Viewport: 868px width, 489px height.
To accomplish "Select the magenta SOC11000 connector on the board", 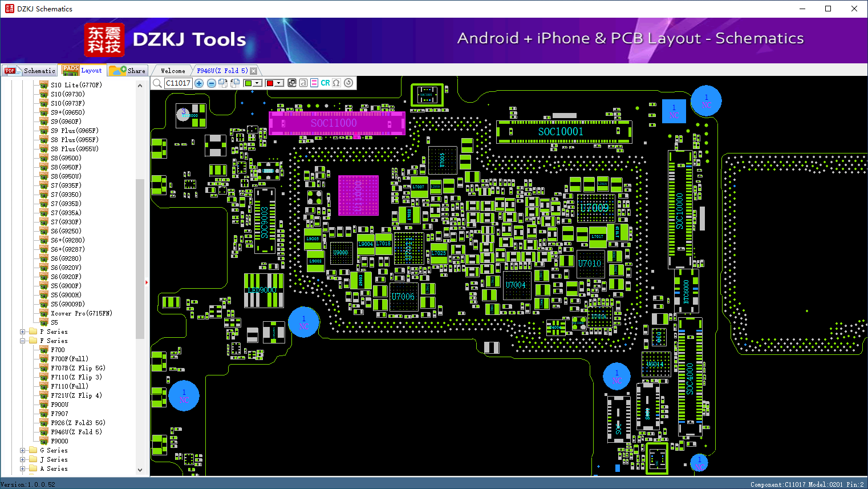I will (x=336, y=123).
